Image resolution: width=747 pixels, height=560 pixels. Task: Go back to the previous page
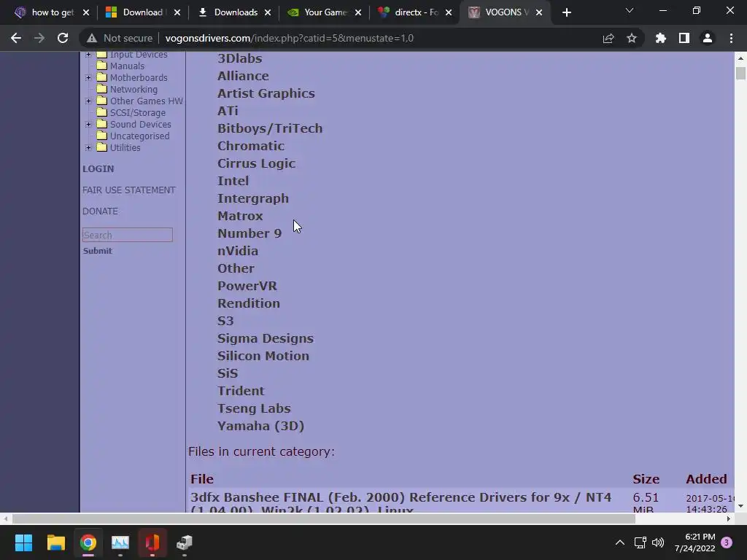click(16, 38)
